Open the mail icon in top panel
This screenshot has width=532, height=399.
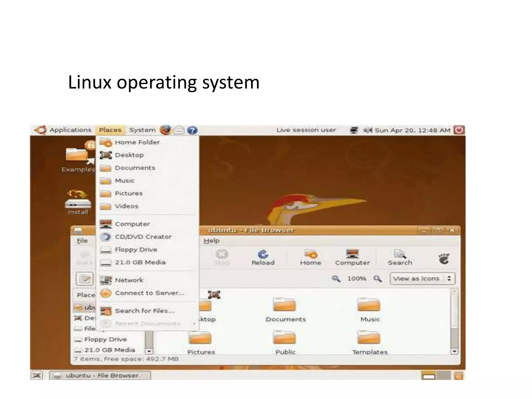click(x=179, y=130)
